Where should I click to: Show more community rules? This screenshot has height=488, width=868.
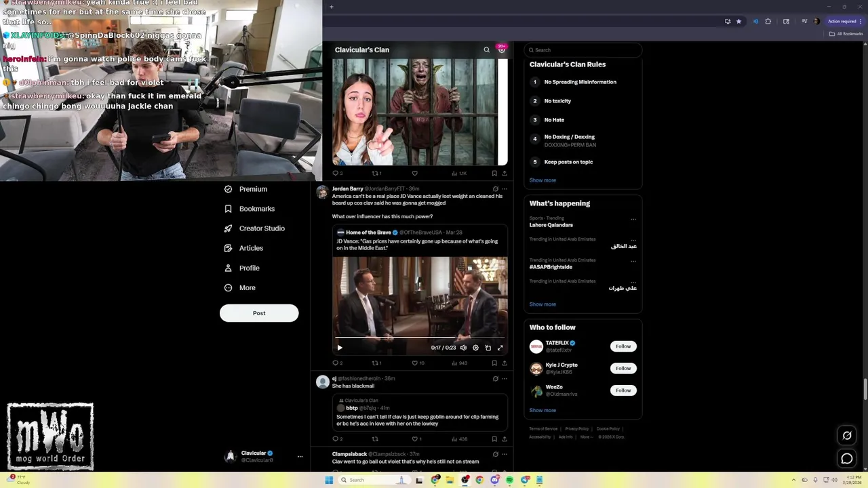(542, 180)
